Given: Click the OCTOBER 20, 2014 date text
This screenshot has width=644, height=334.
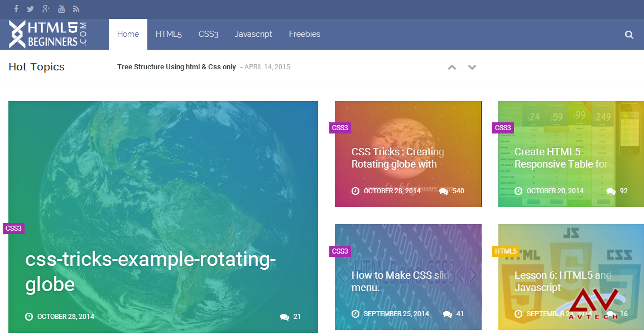Looking at the screenshot, I should pos(555,190).
